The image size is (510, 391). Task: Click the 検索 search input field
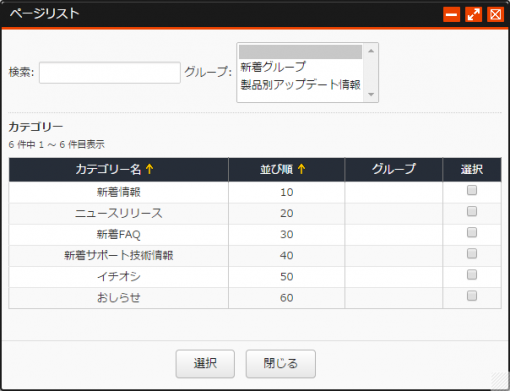click(x=110, y=72)
